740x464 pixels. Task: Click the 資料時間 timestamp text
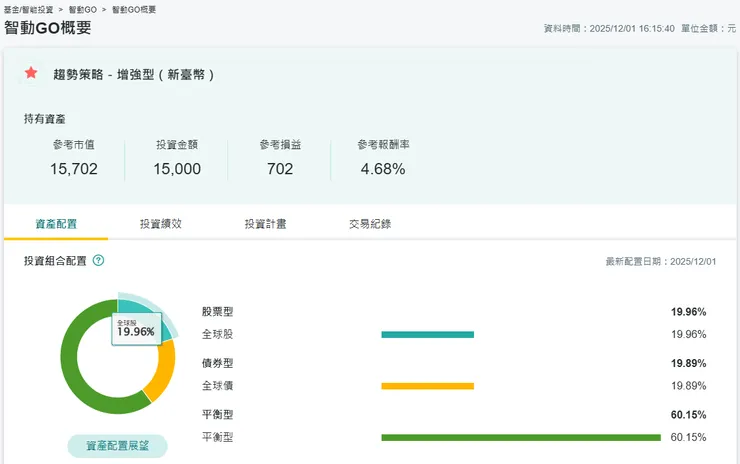click(x=609, y=28)
